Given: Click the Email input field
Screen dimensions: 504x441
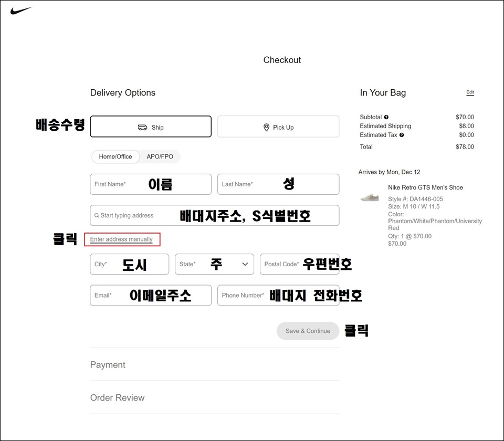Looking at the screenshot, I should click(151, 295).
